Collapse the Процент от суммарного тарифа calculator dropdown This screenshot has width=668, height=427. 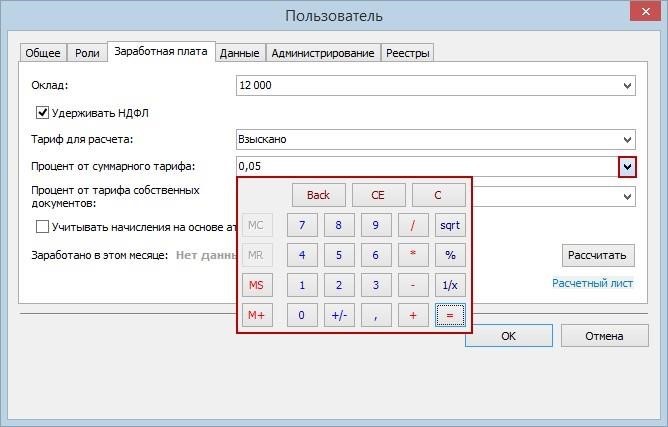pos(627,167)
